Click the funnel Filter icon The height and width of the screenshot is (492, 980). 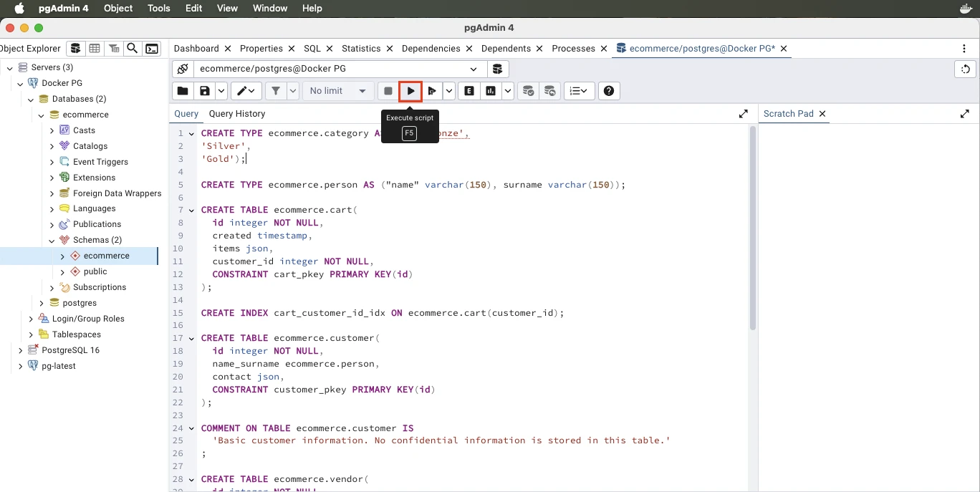[276, 91]
